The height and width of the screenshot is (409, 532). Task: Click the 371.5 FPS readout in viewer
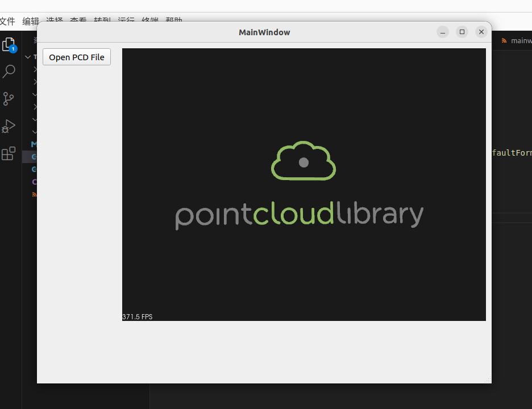pos(138,317)
